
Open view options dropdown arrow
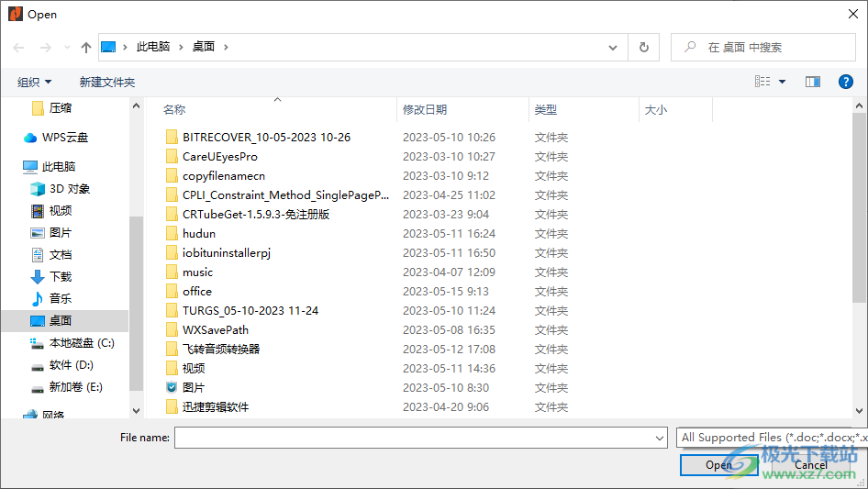[x=782, y=82]
